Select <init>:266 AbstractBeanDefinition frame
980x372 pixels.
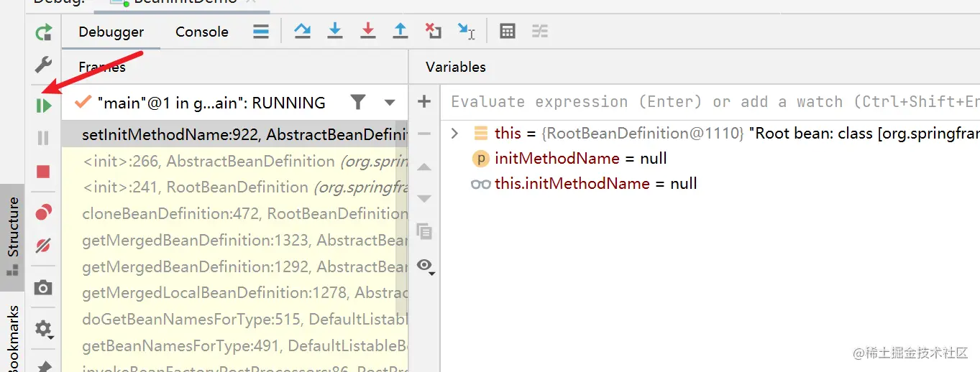pyautogui.click(x=235, y=161)
